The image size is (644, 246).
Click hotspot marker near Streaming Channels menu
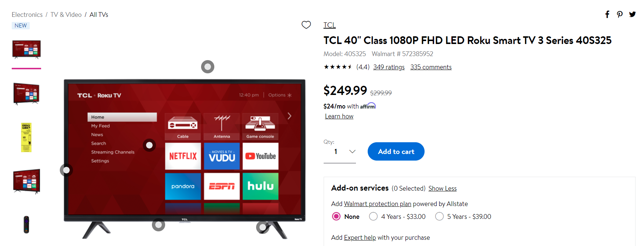click(149, 145)
